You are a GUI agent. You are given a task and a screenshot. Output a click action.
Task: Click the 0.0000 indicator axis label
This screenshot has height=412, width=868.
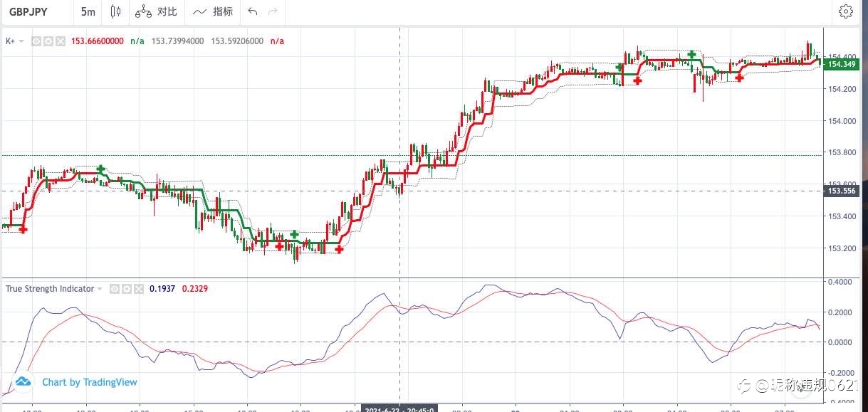pyautogui.click(x=842, y=342)
